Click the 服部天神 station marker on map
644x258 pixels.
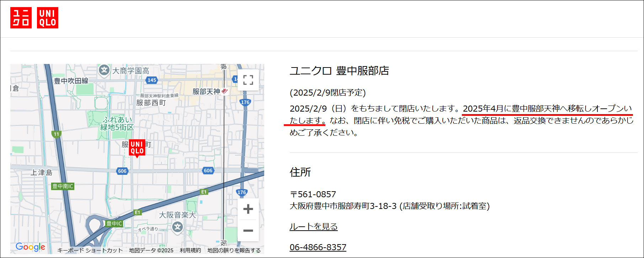coord(224,91)
